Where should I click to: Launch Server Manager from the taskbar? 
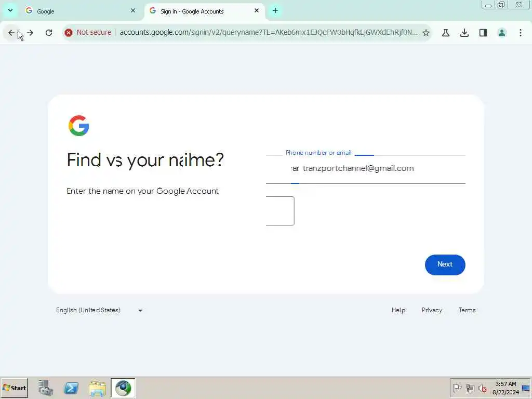click(x=46, y=388)
